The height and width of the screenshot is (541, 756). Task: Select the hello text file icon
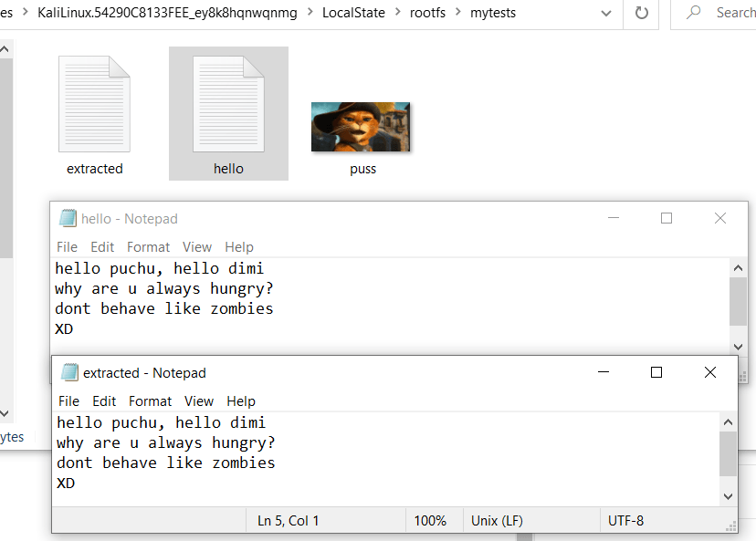click(x=228, y=104)
